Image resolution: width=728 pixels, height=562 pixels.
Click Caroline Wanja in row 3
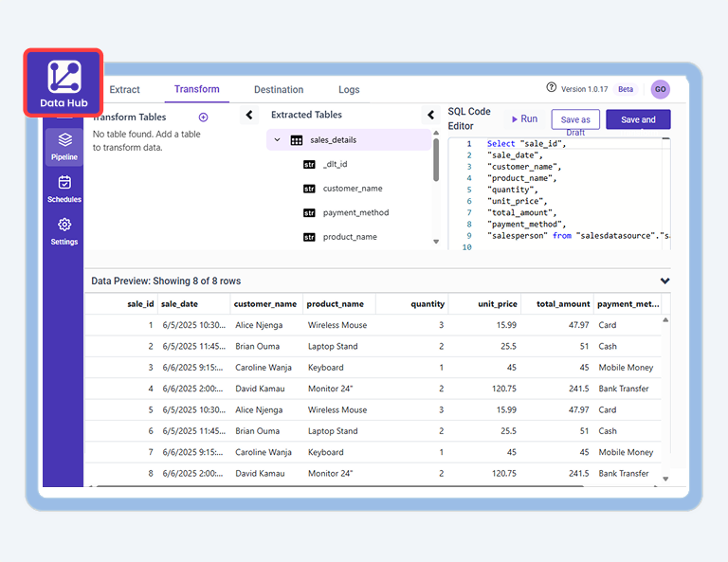click(264, 368)
